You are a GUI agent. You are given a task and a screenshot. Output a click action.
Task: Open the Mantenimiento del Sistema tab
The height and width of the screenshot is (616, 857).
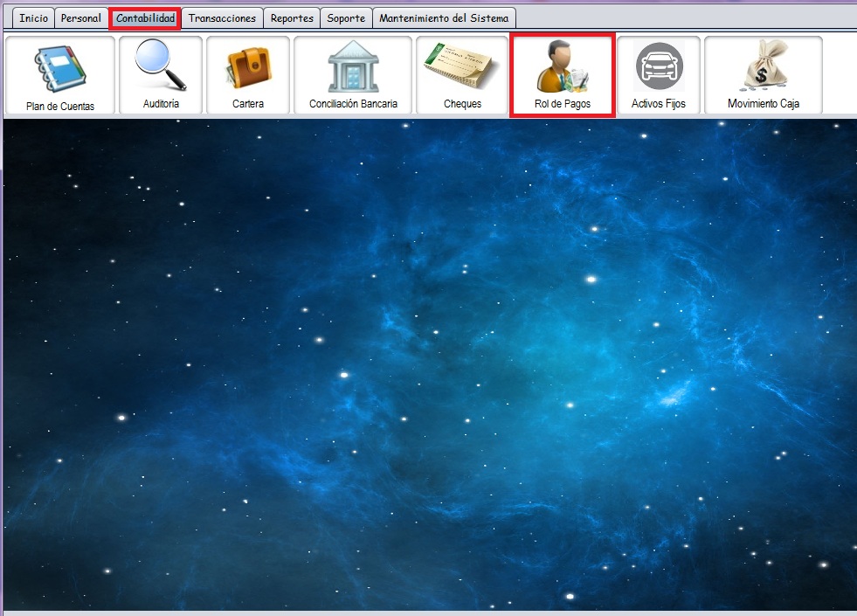pos(444,18)
